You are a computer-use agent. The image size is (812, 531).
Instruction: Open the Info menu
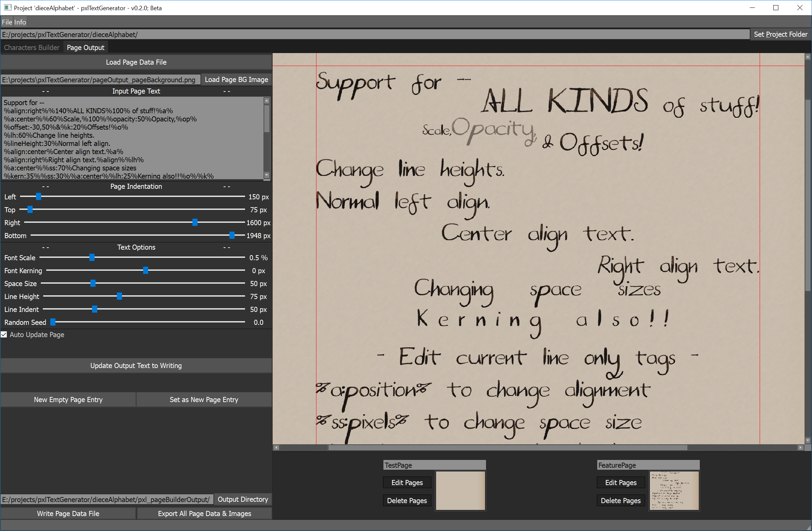coord(20,22)
